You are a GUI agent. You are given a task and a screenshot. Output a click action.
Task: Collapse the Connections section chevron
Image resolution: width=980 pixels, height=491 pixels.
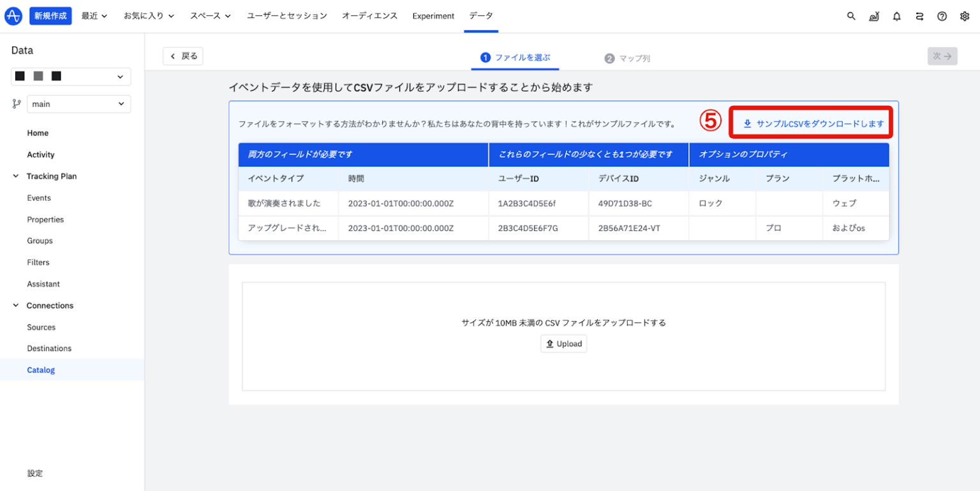point(15,305)
